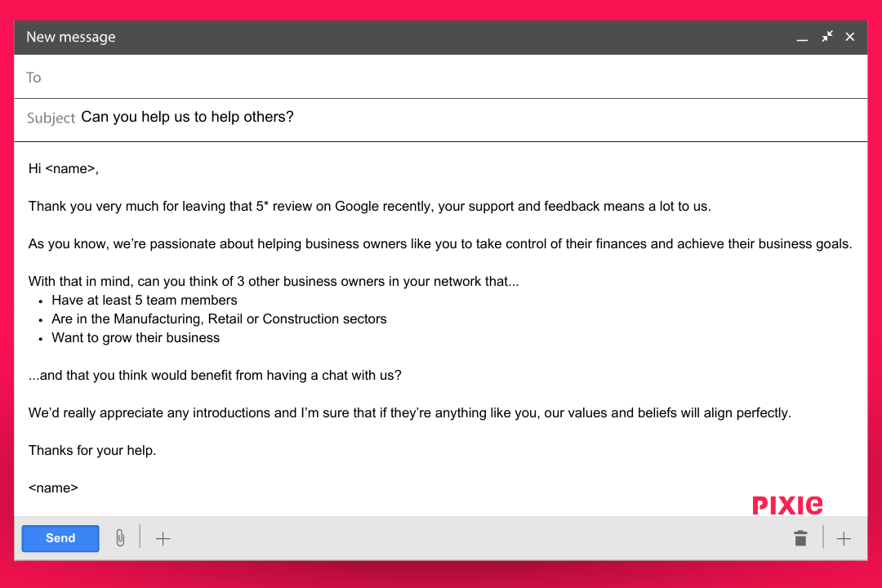882x588 pixels.
Task: Discard the draft with the trash icon
Action: pos(800,538)
